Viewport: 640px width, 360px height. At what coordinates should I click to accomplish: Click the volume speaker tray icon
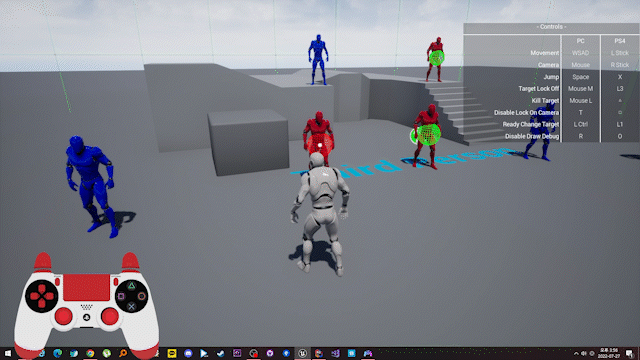pyautogui.click(x=584, y=353)
